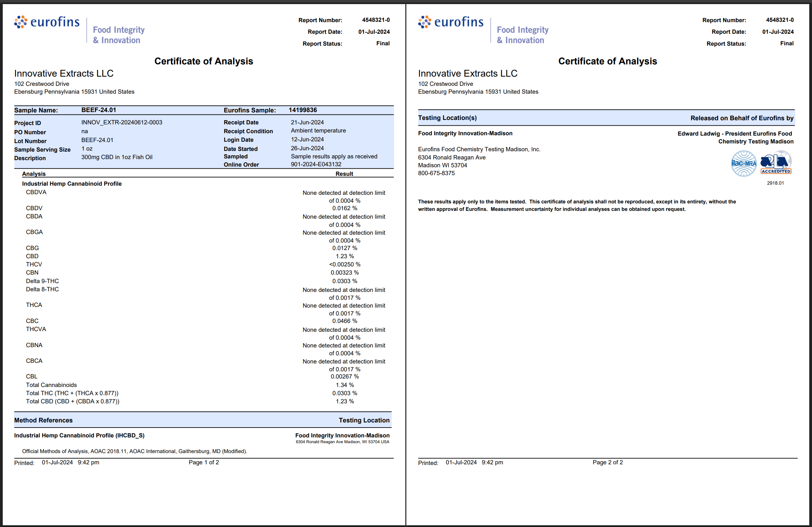The image size is (812, 527).
Task: Click Food Integrity & Innovation logo, page 2
Action: pos(522,35)
